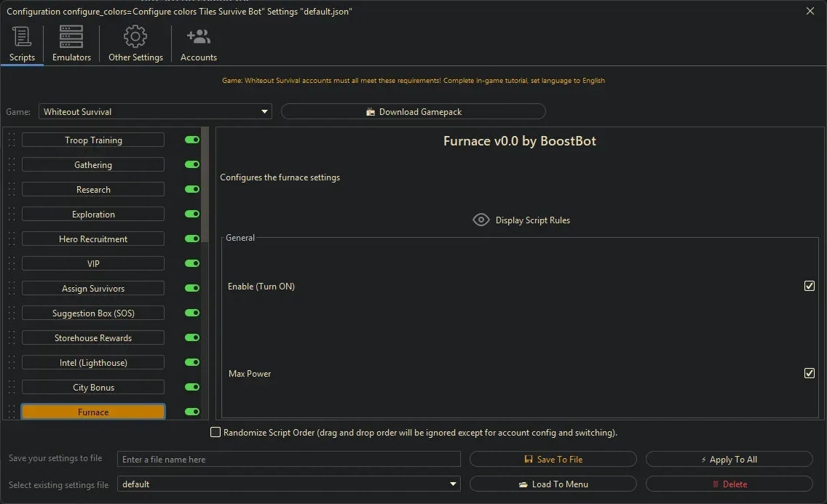Viewport: 827px width, 504px height.
Task: Click the Download Gamepack button
Action: [413, 112]
